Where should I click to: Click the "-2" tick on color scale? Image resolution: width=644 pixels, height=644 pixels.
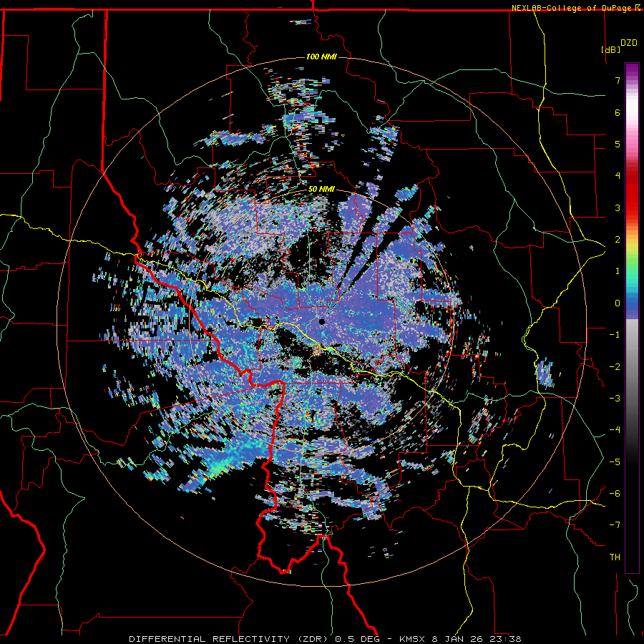coord(615,367)
